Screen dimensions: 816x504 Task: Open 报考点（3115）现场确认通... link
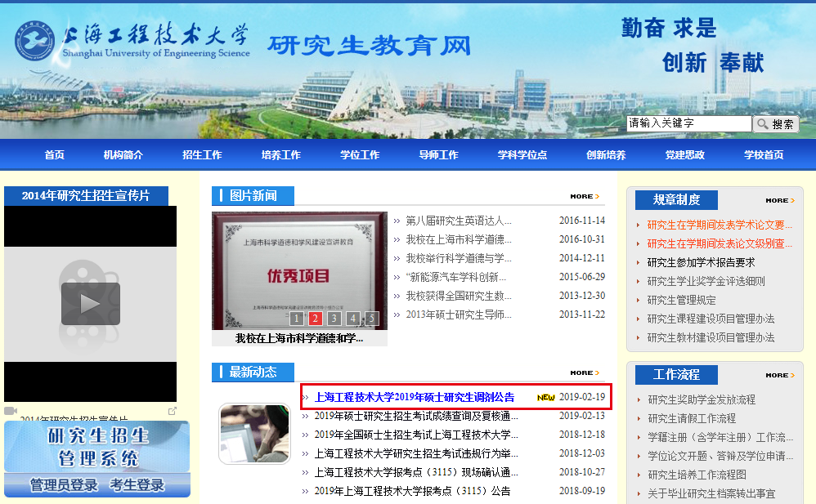[416, 472]
